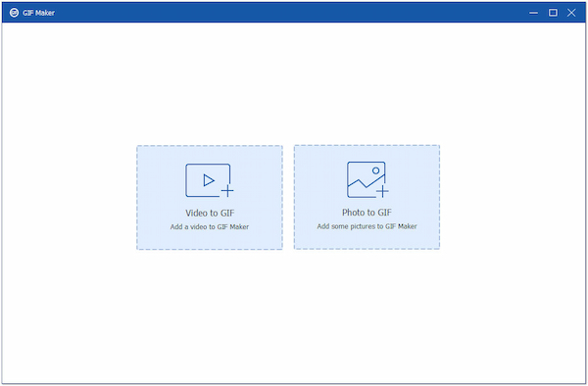This screenshot has height=386, width=588.
Task: Click 'Add some pictures to GIF Maker' text
Action: [x=367, y=226]
